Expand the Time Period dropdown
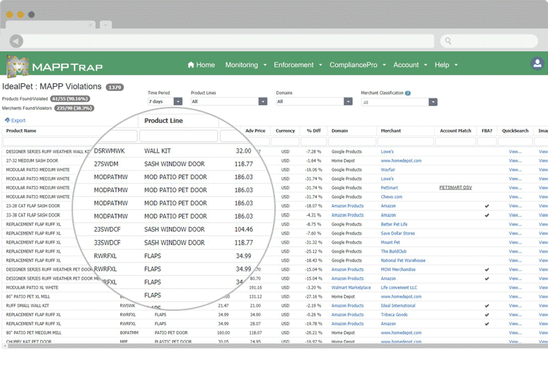Image resolution: width=548 pixels, height=392 pixels. pos(178,101)
